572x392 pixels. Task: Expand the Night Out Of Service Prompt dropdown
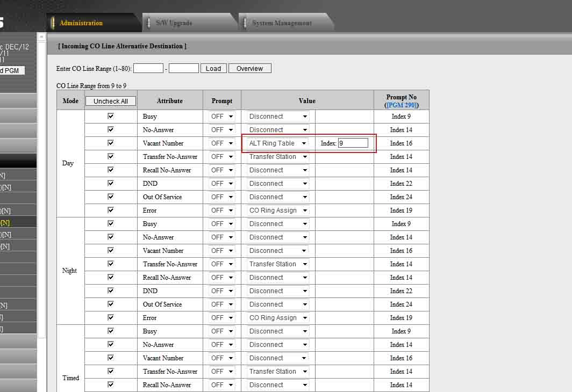[x=222, y=304]
